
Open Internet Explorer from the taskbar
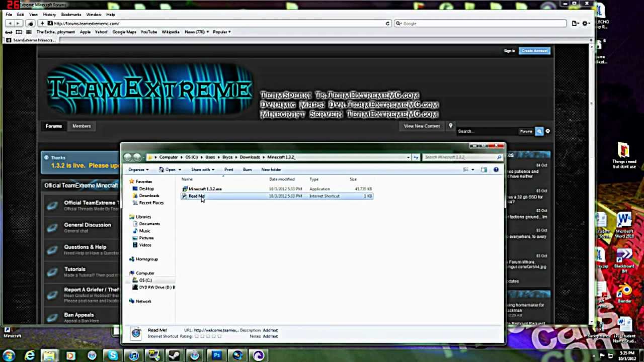(30, 355)
